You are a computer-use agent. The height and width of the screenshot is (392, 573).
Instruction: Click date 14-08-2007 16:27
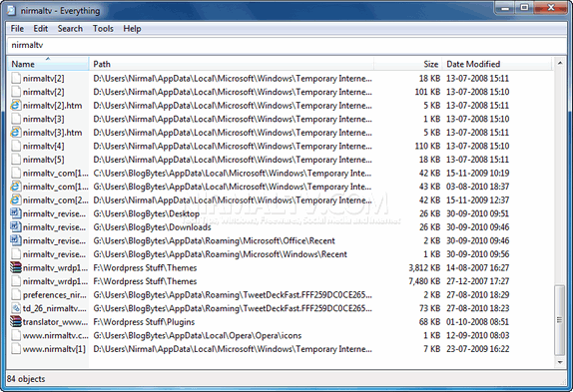pyautogui.click(x=477, y=267)
